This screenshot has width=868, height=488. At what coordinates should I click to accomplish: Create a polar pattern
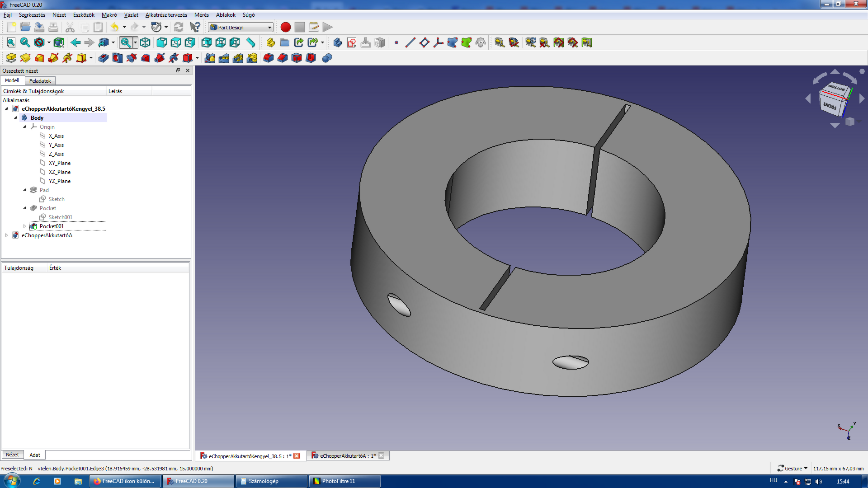[238, 58]
